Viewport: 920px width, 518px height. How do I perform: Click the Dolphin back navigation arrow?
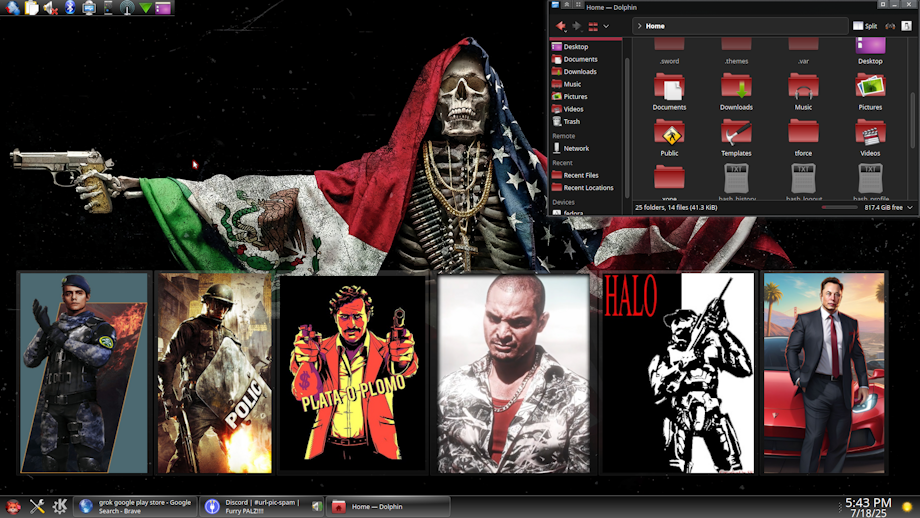click(x=561, y=26)
